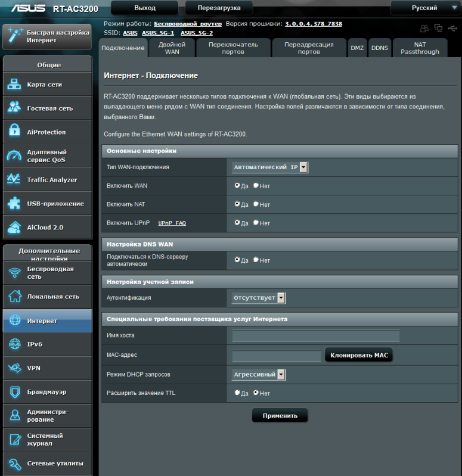This screenshot has height=476, width=462.
Task: Select Нет for Включить NAT
Action: pos(256,204)
